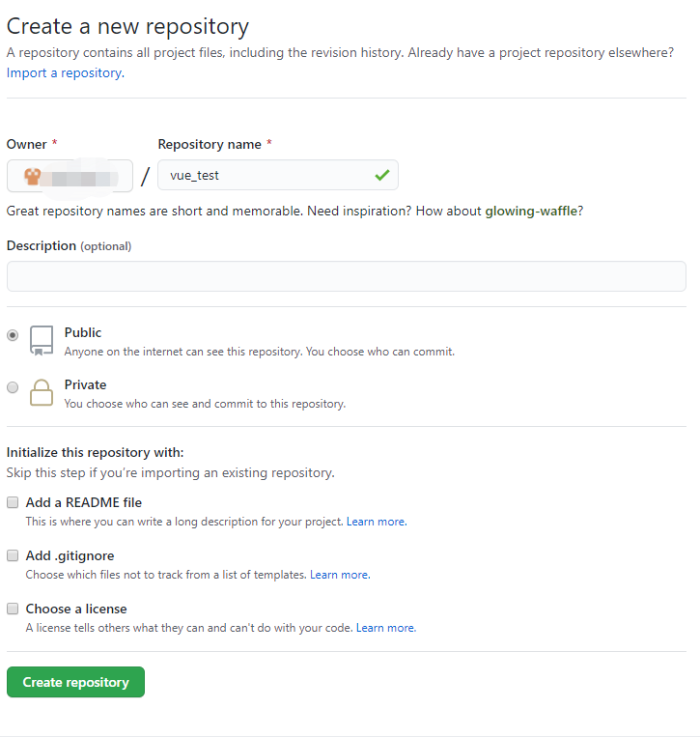Check the Add .gitignore option
Screen dimensions: 700x737
[x=13, y=555]
